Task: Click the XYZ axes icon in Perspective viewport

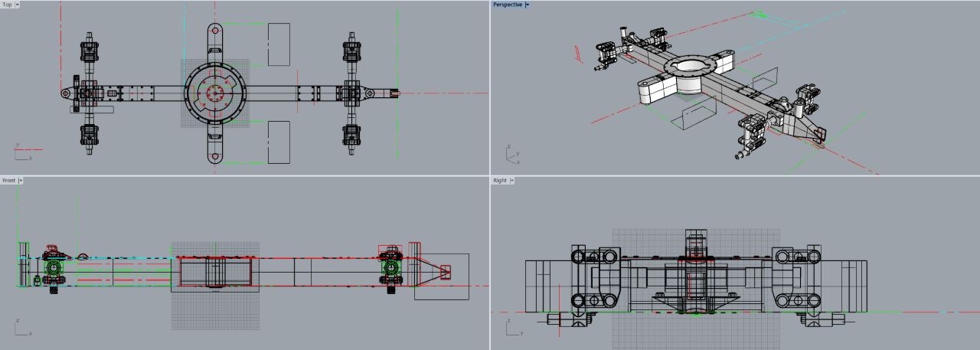Action: click(511, 155)
